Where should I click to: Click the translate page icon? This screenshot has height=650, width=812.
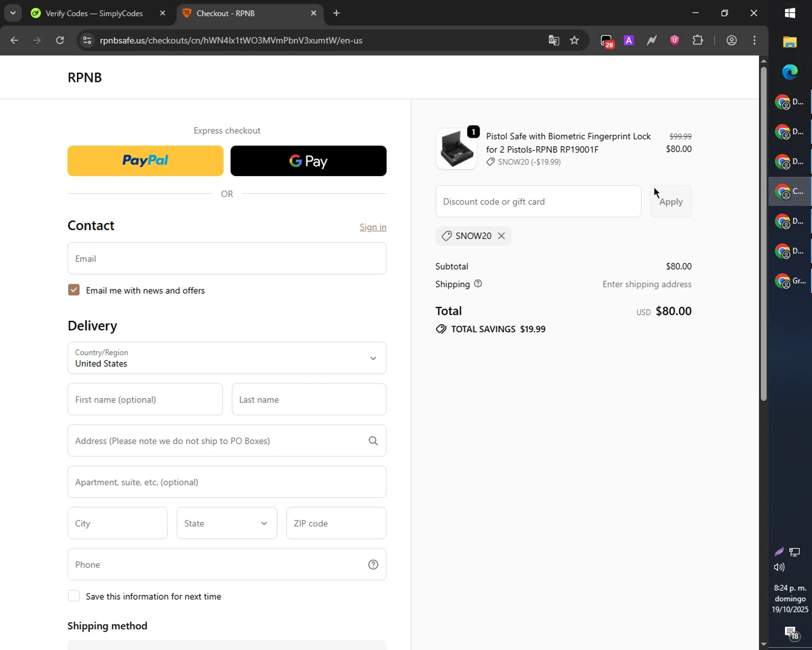tap(554, 40)
